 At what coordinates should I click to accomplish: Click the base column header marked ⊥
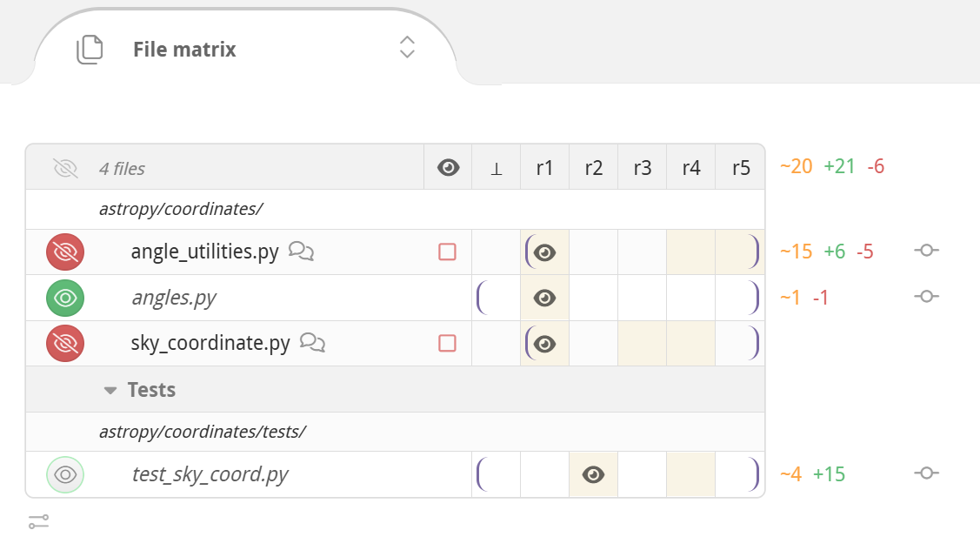pos(496,166)
